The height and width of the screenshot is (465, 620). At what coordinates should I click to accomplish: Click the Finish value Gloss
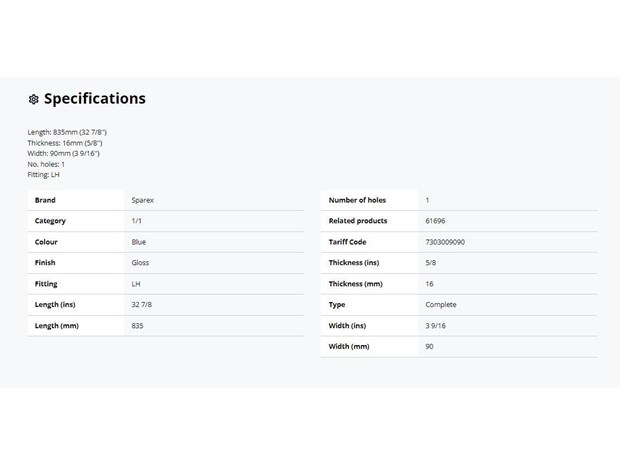pos(140,263)
